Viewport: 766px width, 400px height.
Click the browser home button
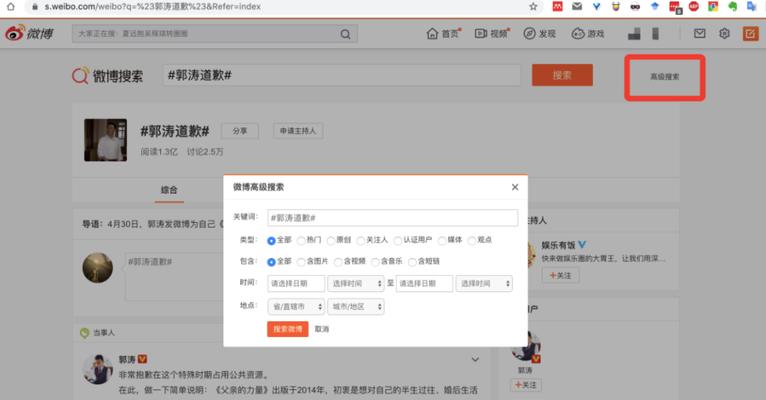(x=11, y=6)
